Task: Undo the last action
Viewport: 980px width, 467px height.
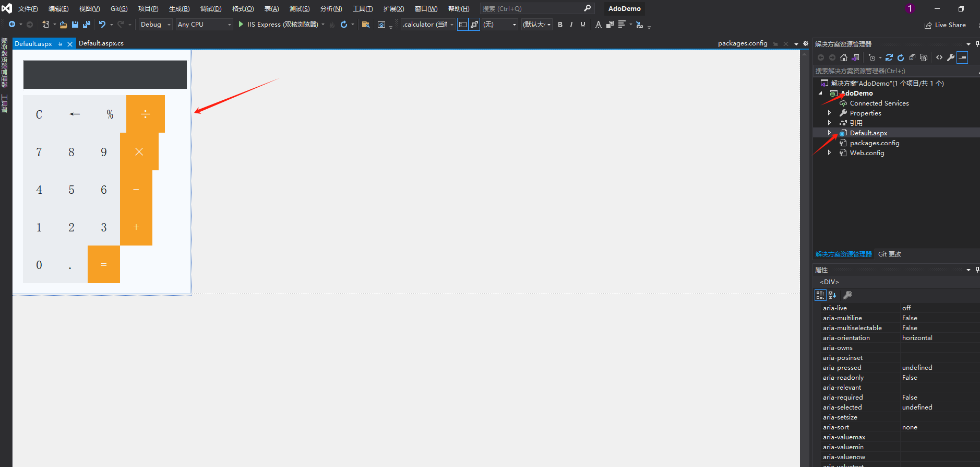Action: click(x=102, y=25)
